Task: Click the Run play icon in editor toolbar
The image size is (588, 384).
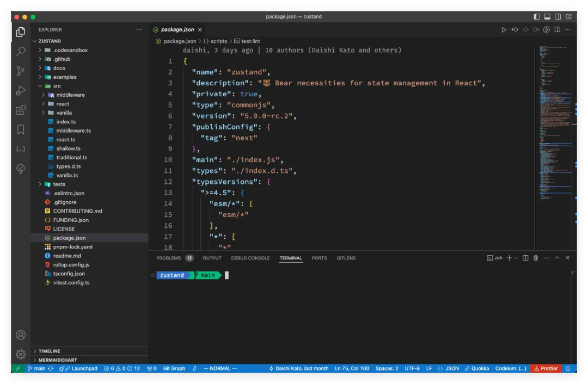Action: click(504, 29)
